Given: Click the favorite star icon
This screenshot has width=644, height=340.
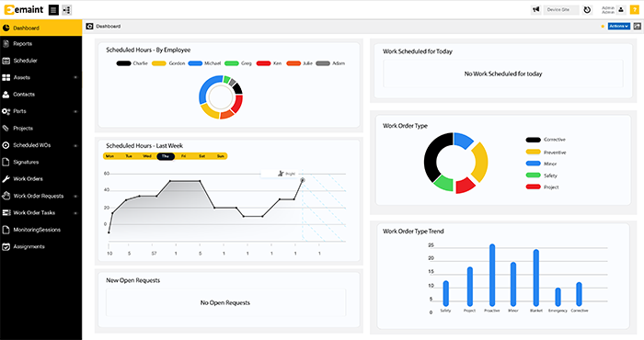Looking at the screenshot, I should [603, 27].
